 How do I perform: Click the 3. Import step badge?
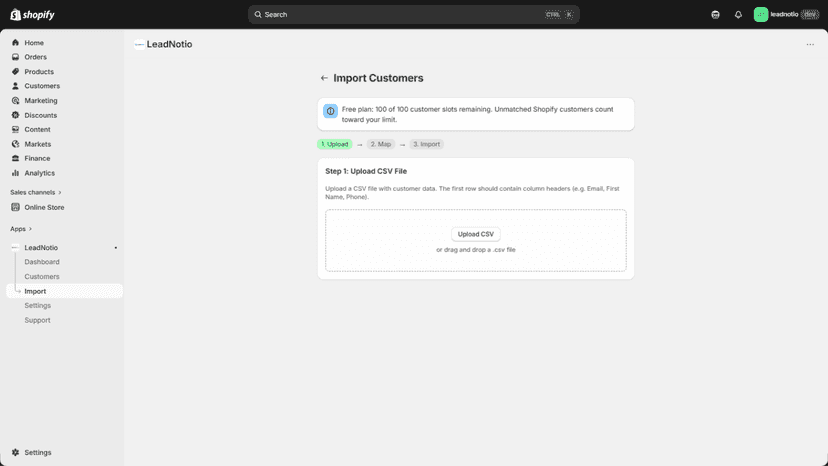pos(427,144)
